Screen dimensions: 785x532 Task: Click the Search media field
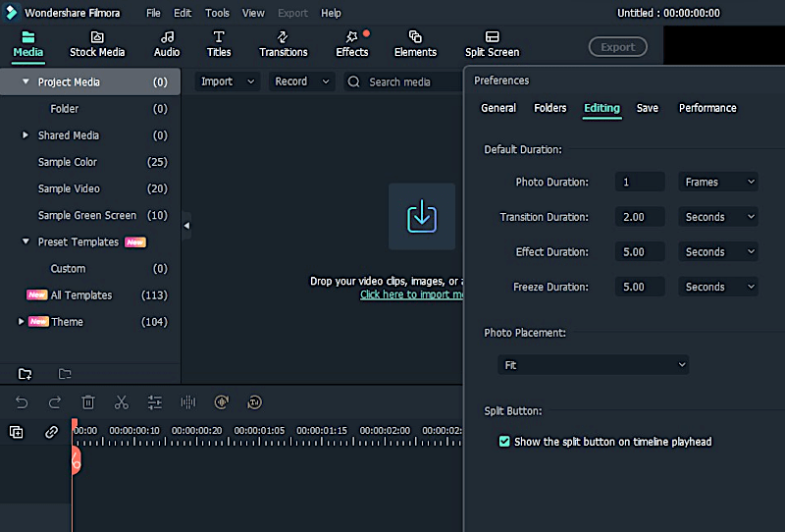[x=403, y=81]
